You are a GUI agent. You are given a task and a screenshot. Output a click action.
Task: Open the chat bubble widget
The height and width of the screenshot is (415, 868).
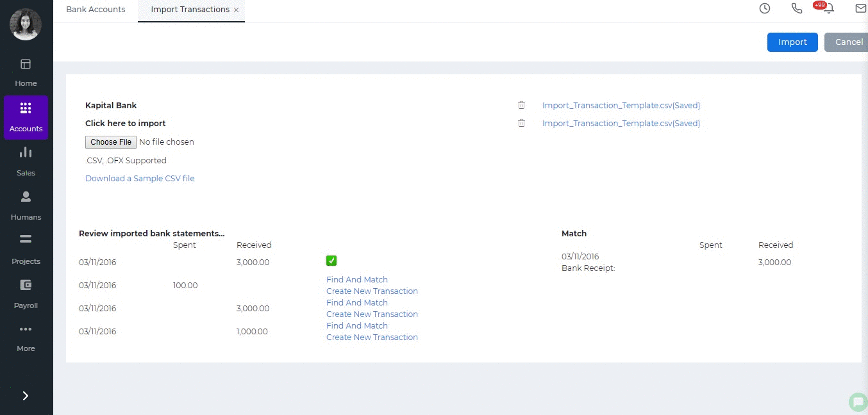pos(857,402)
